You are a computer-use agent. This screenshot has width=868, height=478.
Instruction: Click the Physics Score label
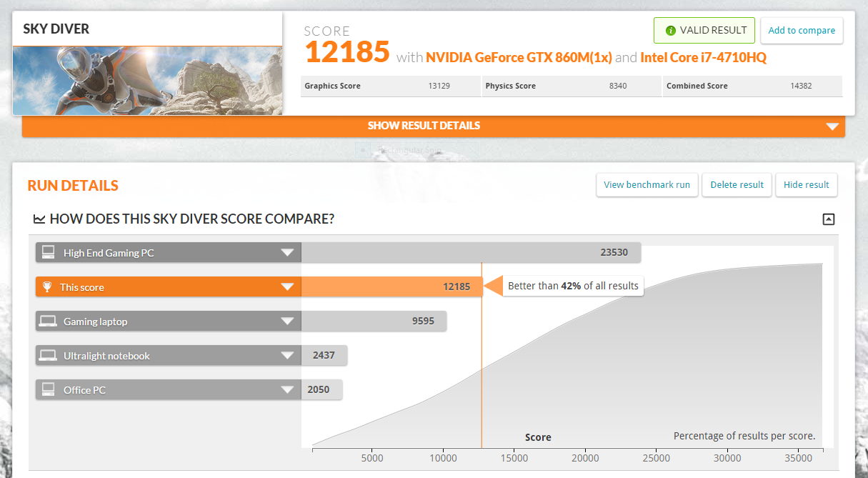tap(510, 86)
